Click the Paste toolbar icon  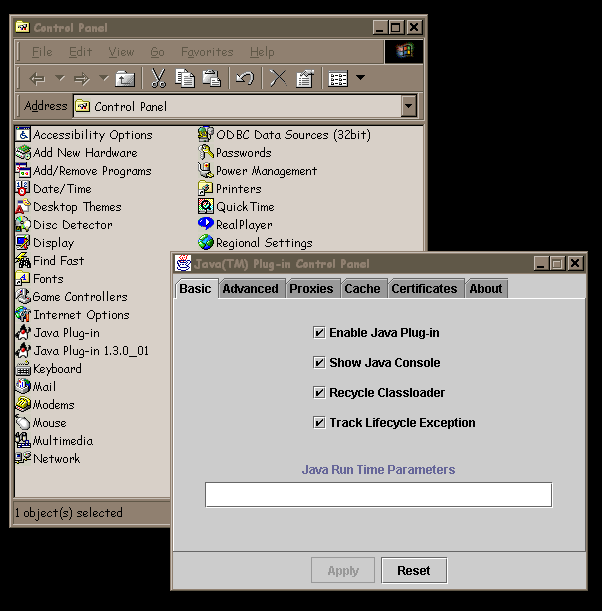pyautogui.click(x=212, y=78)
